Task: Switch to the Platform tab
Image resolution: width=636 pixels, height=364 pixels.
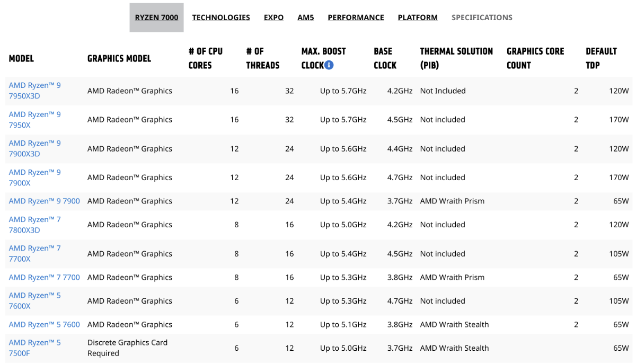Action: 418,17
